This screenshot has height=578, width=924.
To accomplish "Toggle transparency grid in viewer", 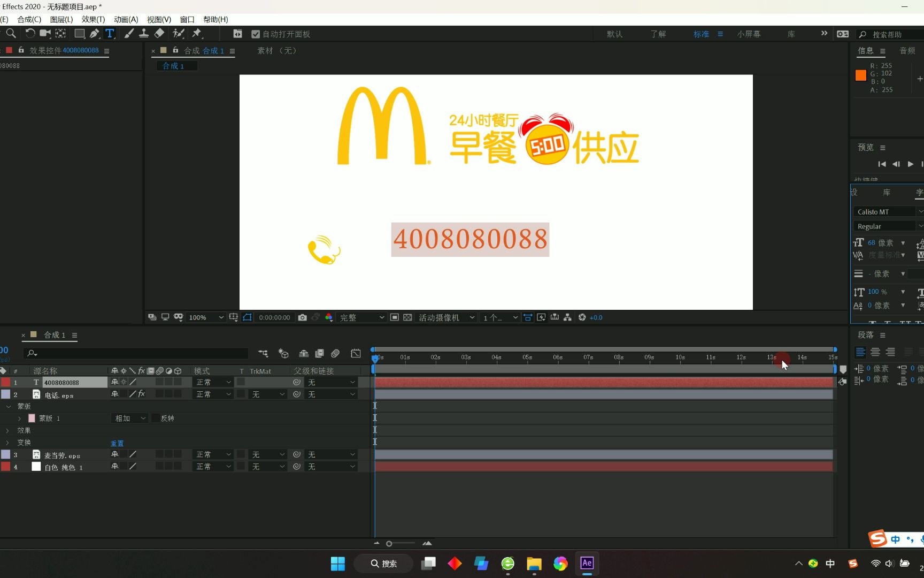I will [407, 317].
